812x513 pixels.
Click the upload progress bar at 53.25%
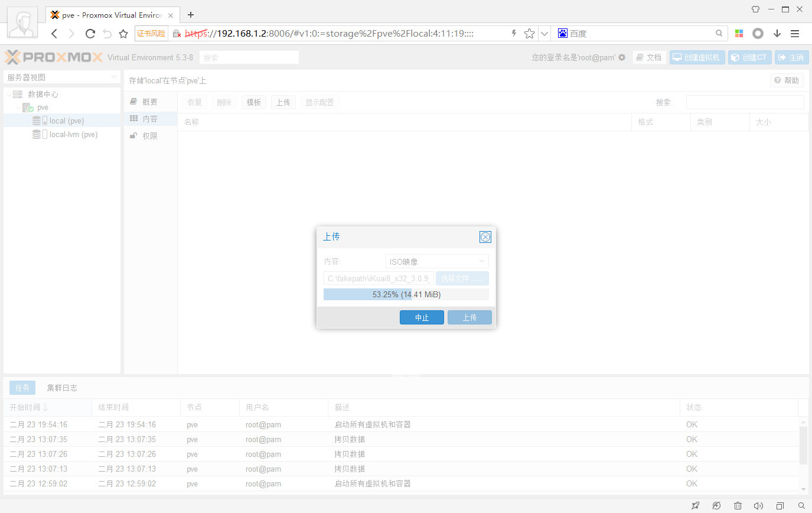tap(406, 294)
